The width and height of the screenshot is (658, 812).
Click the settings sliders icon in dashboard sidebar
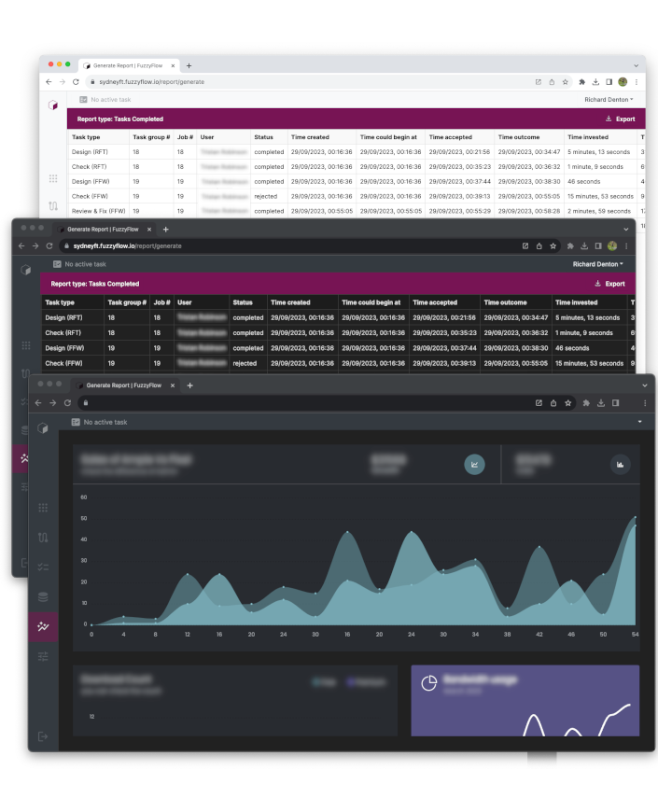[x=43, y=656]
